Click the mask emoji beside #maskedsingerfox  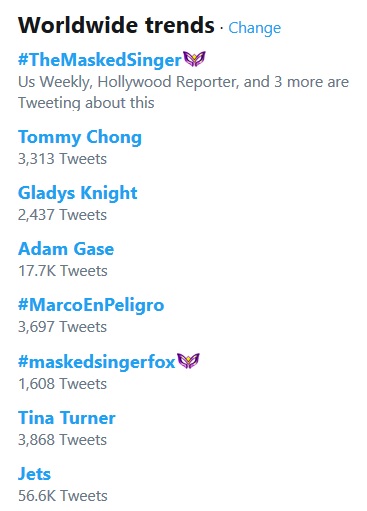pyautogui.click(x=189, y=361)
